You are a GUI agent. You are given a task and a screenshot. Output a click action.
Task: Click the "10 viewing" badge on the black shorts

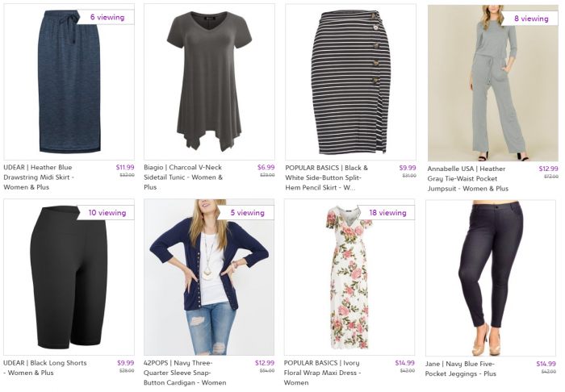[x=107, y=213]
